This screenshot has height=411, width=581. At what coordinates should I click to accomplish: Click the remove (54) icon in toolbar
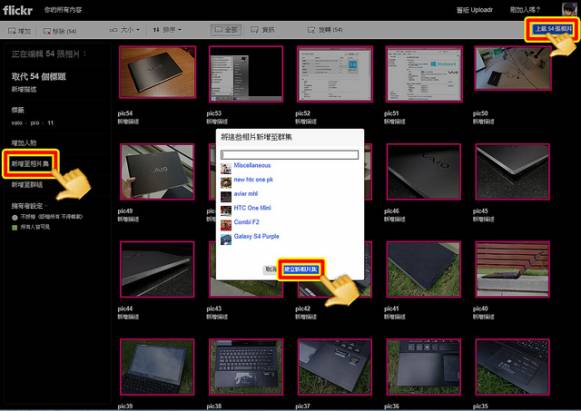pyautogui.click(x=47, y=31)
